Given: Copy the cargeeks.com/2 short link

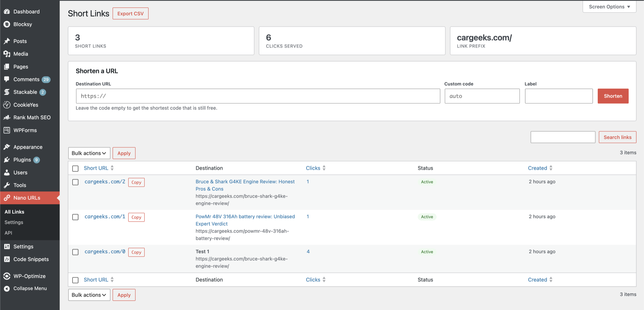Looking at the screenshot, I should [x=136, y=182].
